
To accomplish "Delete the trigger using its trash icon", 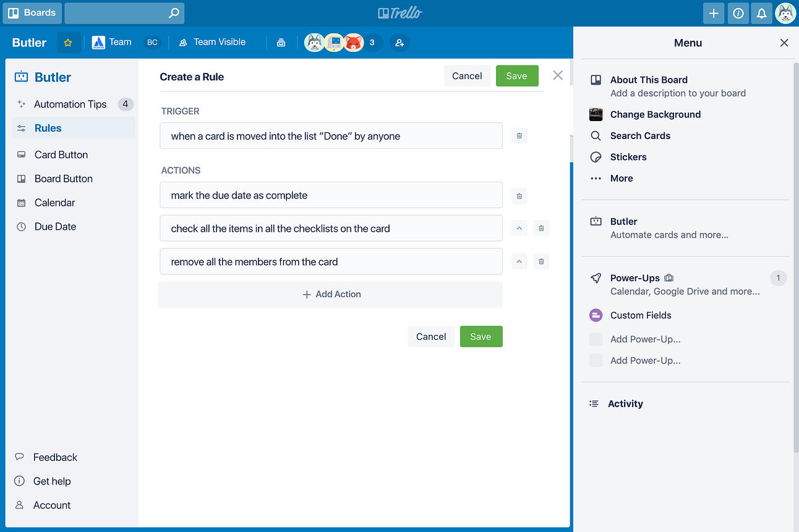I will click(519, 135).
